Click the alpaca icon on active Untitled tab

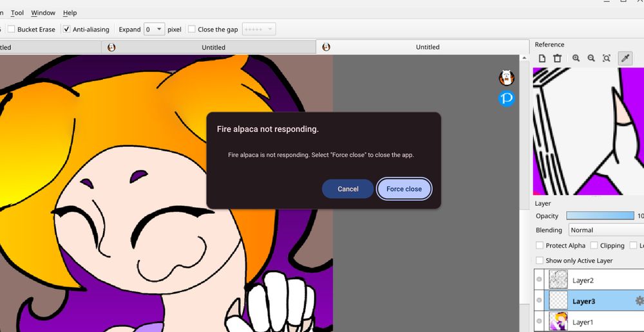[x=326, y=47]
